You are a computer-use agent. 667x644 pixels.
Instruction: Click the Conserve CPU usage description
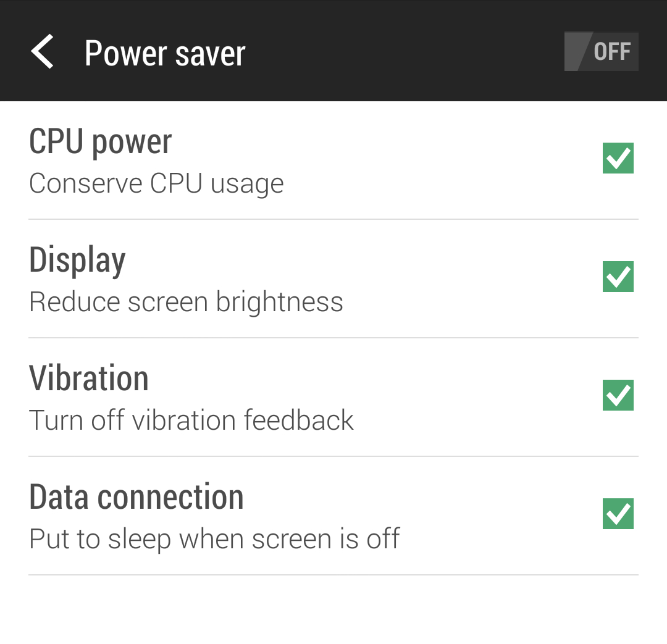(156, 183)
